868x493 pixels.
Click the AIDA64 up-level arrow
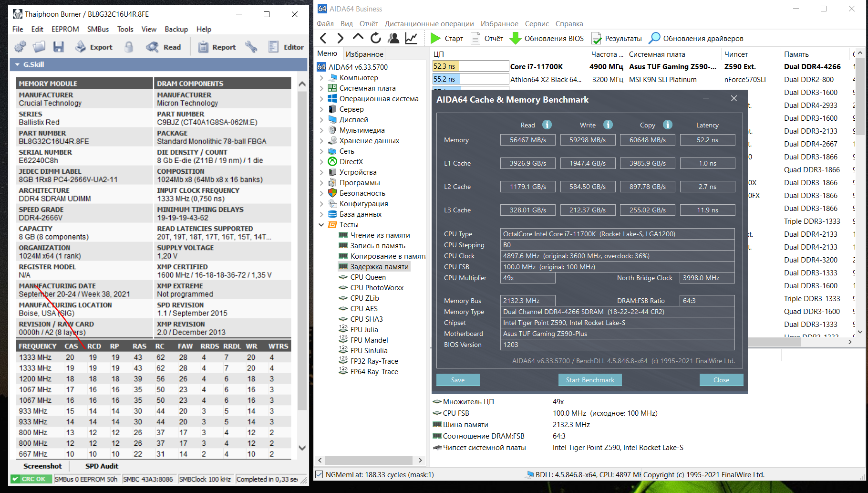click(x=358, y=38)
